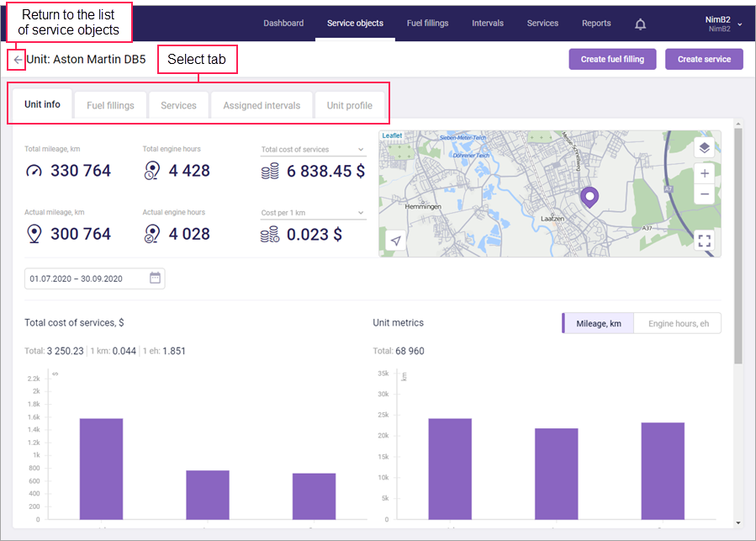The image size is (756, 541).
Task: Open calendar icon in date range field
Action: point(155,278)
